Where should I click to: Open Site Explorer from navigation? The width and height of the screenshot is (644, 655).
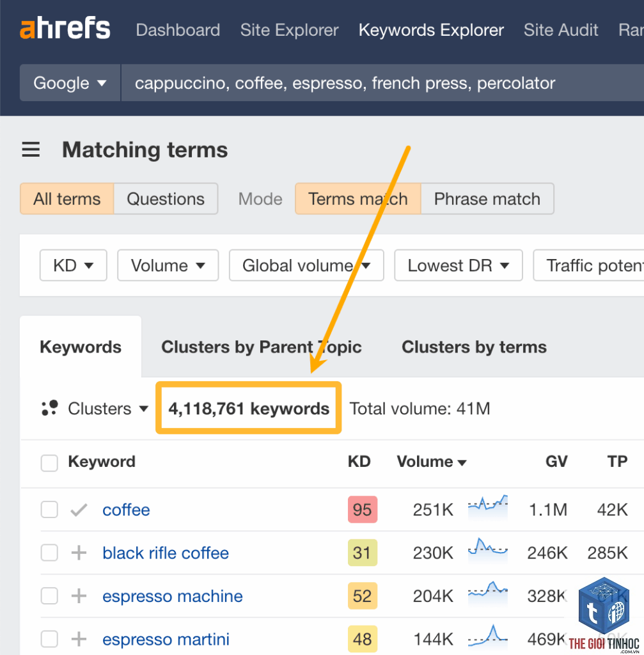click(290, 30)
